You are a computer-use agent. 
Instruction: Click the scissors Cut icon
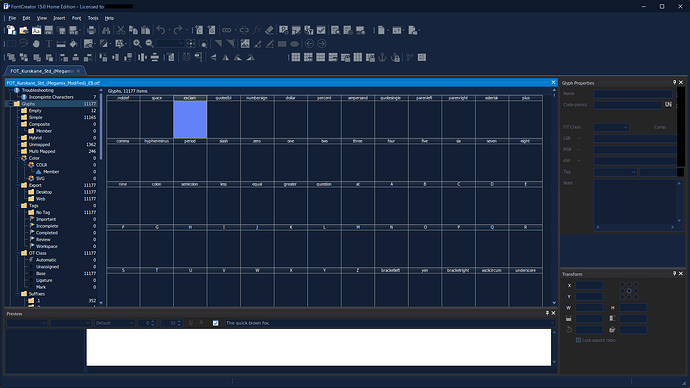(x=121, y=30)
